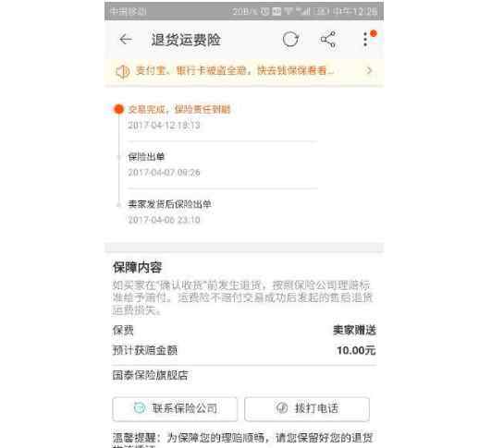Click the 拨打电话 button
Screen dimensions: 479x448
pyautogui.click(x=307, y=408)
